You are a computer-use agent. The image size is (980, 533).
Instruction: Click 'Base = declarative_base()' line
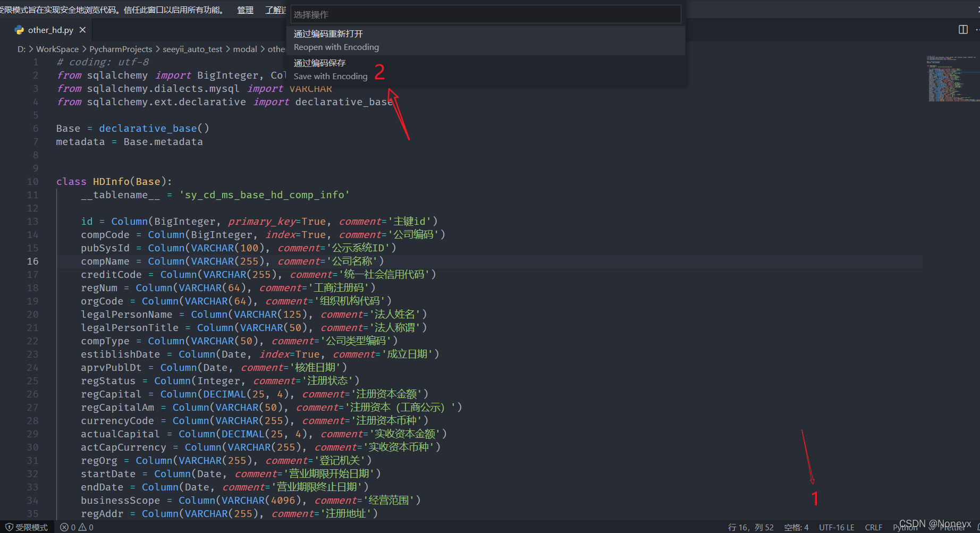(x=133, y=128)
